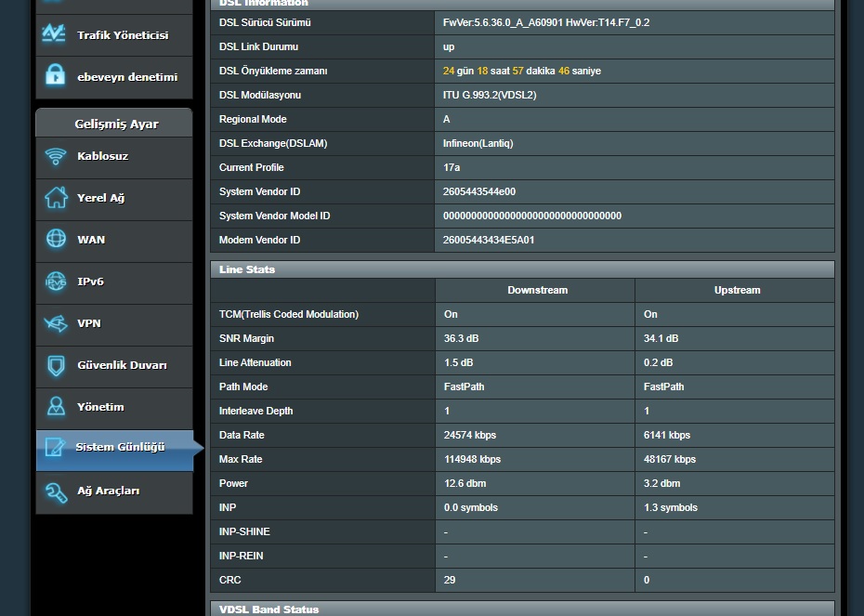Select the VPN icon in sidebar
The width and height of the screenshot is (864, 616).
56,323
